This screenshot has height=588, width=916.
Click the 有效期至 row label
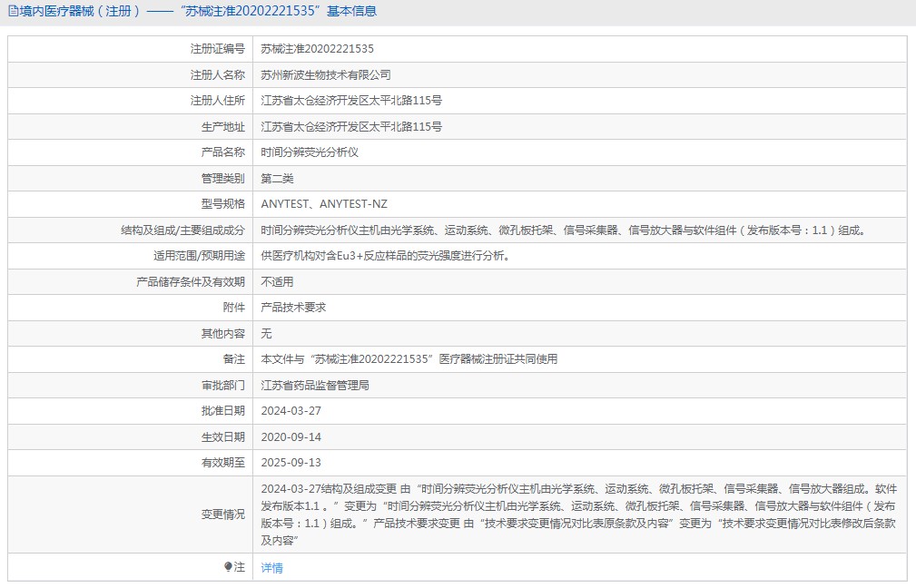point(223,463)
